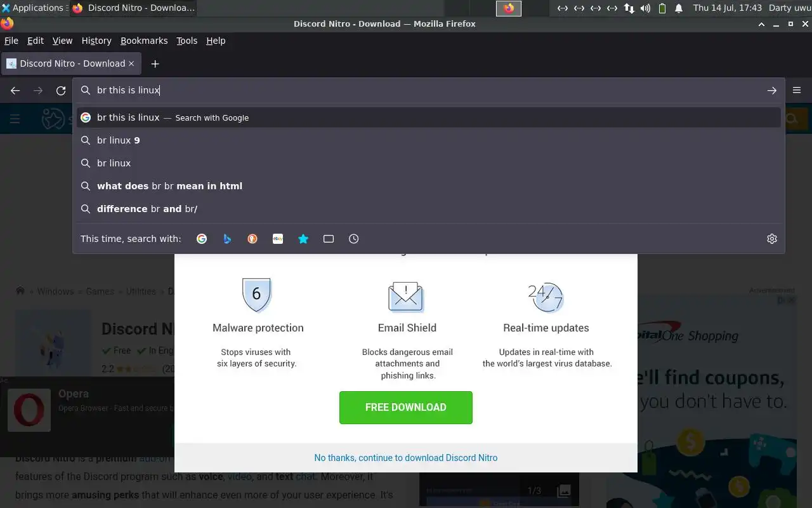Check the battery indicator in the top panel
The image size is (812, 508).
[662, 8]
